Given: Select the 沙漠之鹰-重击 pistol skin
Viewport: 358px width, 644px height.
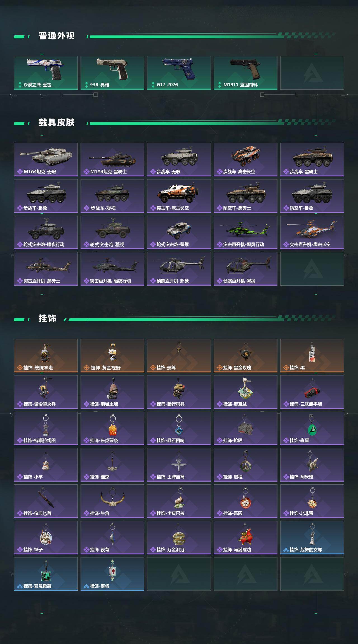Looking at the screenshot, I should coord(46,73).
